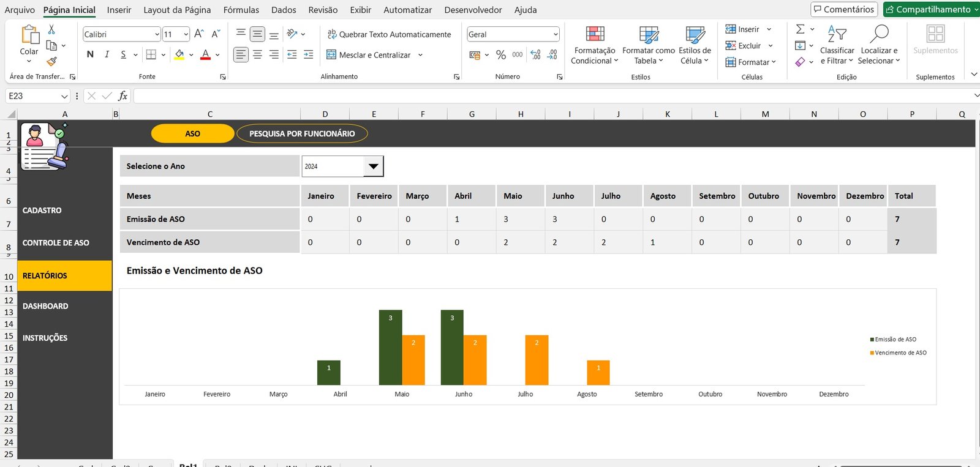Open the Geral number format dropdown
The height and width of the screenshot is (467, 980).
(556, 34)
